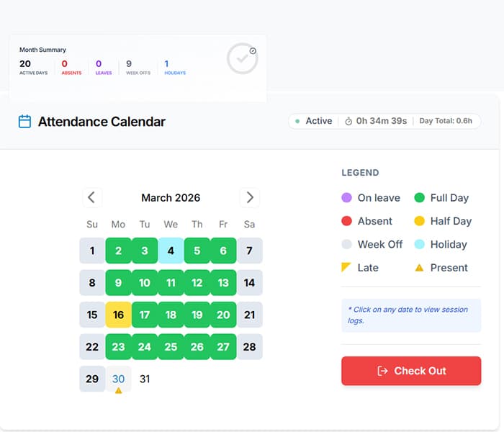The height and width of the screenshot is (432, 504).
Task: Click the circular checkmark progress icon
Action: point(242,59)
